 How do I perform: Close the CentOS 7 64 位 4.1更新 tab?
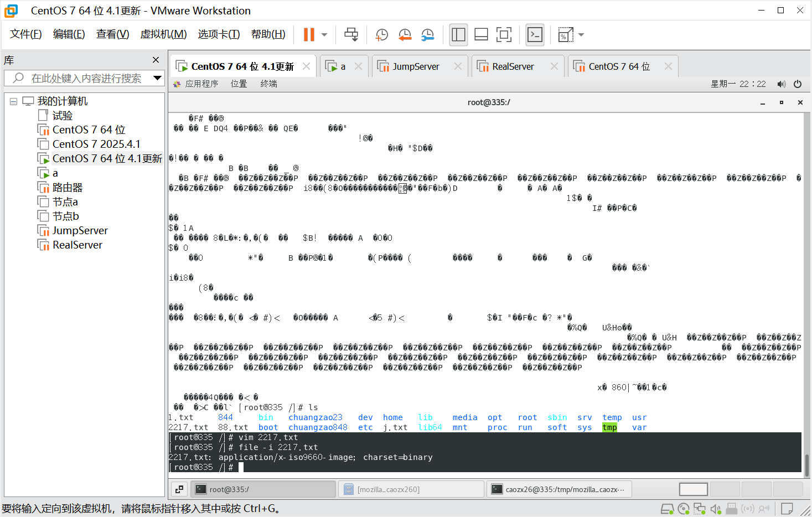click(x=306, y=66)
